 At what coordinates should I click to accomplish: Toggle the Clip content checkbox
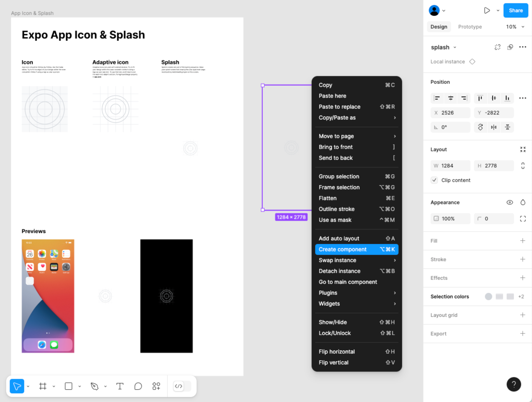tap(434, 180)
